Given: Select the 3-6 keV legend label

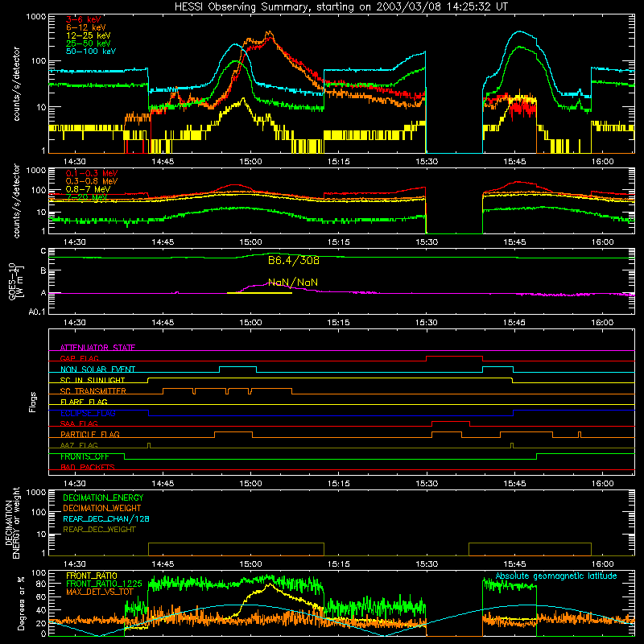Looking at the screenshot, I should pyautogui.click(x=84, y=19).
